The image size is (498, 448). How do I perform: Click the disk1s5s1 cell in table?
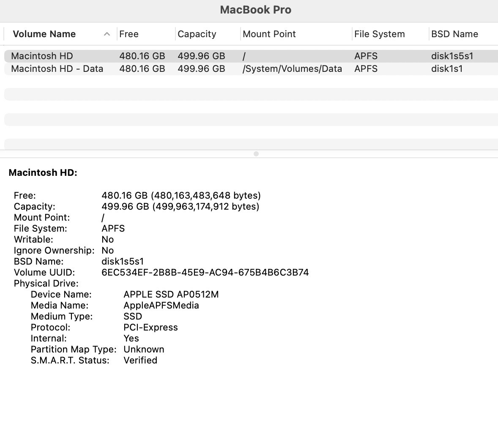coord(452,56)
